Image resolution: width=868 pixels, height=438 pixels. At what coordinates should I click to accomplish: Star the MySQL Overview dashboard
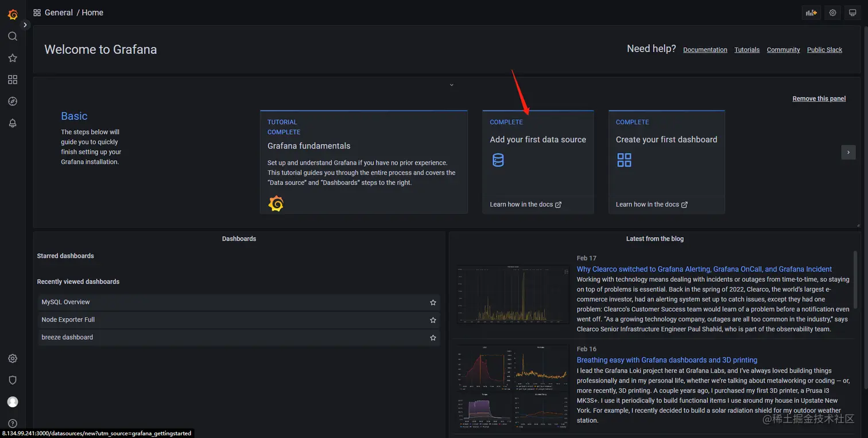(x=433, y=303)
